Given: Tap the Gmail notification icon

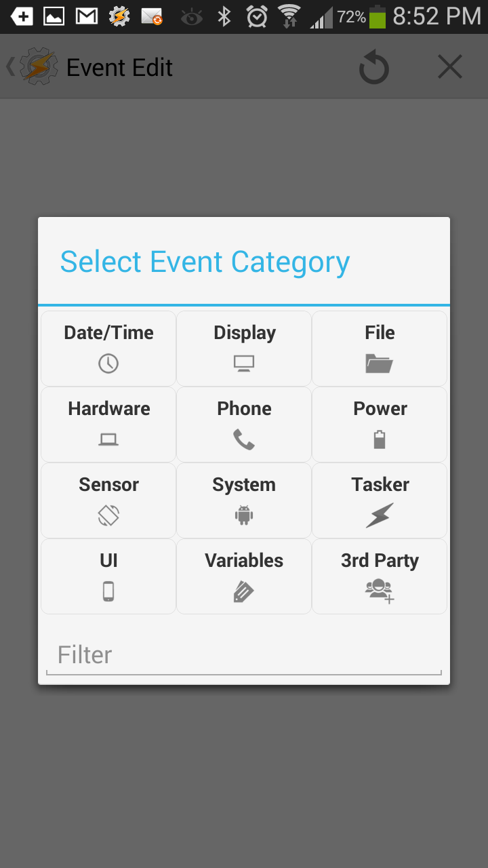Looking at the screenshot, I should pyautogui.click(x=86, y=16).
